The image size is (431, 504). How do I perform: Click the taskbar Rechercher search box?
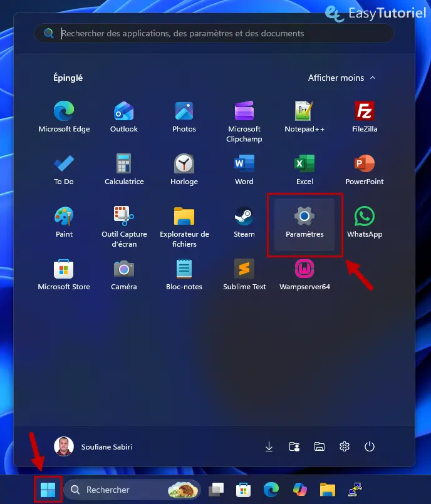(132, 490)
